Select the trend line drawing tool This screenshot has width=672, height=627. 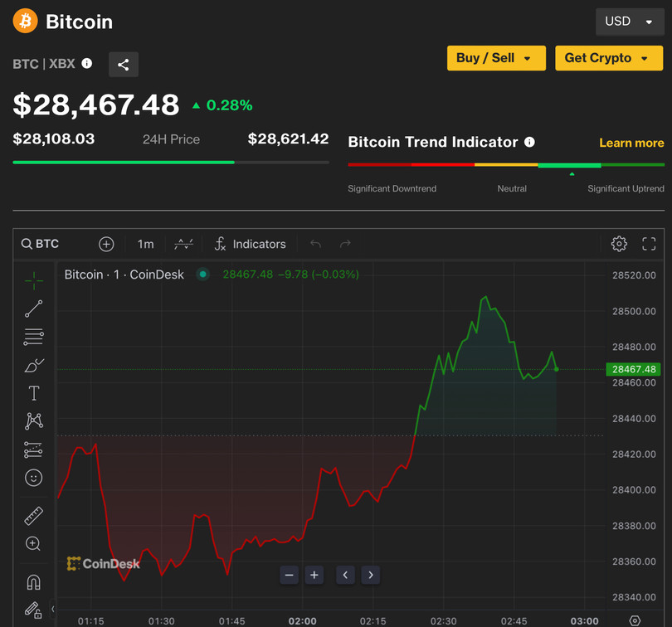[33, 309]
